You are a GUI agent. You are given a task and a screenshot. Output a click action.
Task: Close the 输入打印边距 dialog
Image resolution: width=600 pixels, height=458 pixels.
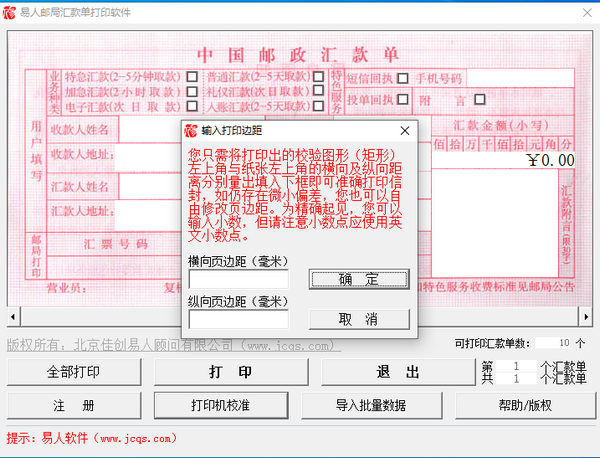pos(403,130)
